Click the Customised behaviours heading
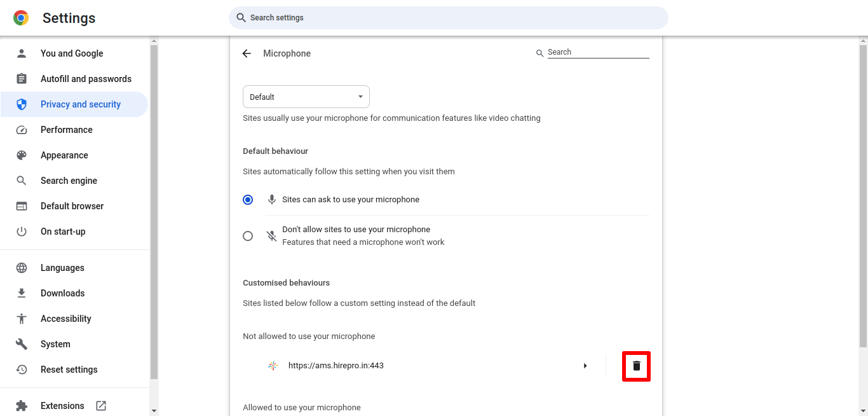The width and height of the screenshot is (868, 416). coord(287,282)
